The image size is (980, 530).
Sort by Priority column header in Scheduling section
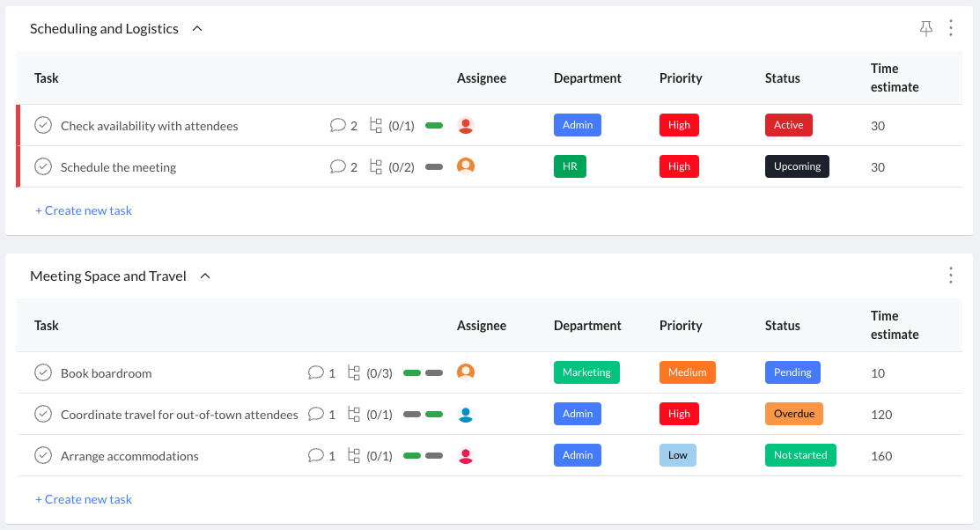(x=681, y=78)
